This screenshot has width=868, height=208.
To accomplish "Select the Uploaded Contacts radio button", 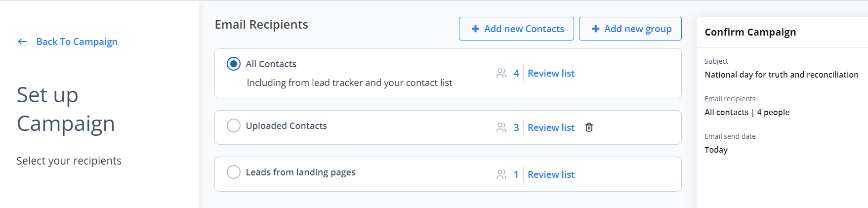I will (x=234, y=125).
